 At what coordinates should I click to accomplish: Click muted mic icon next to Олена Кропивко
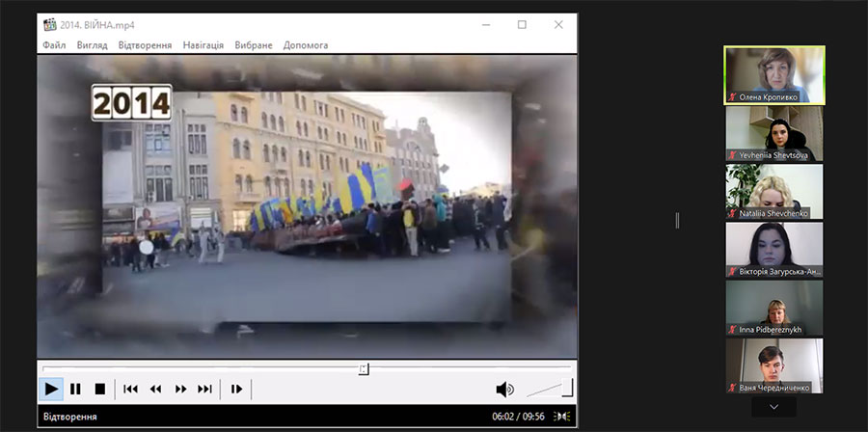(733, 96)
